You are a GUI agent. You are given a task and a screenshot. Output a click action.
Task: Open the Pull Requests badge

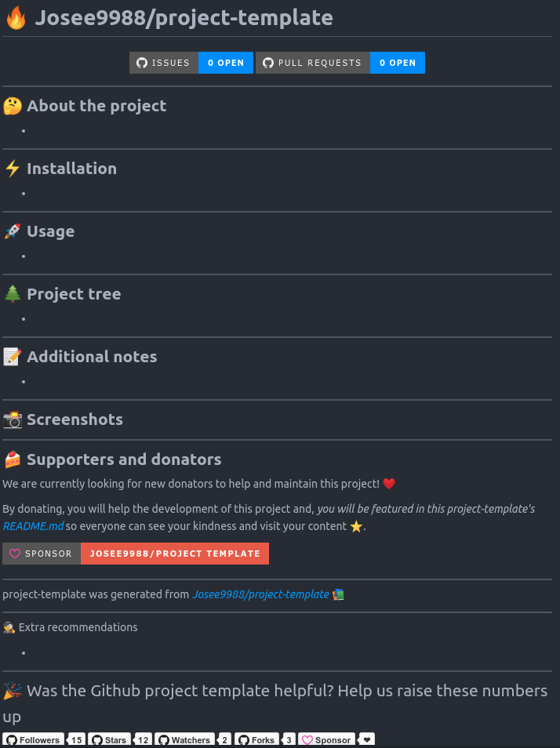pos(314,63)
